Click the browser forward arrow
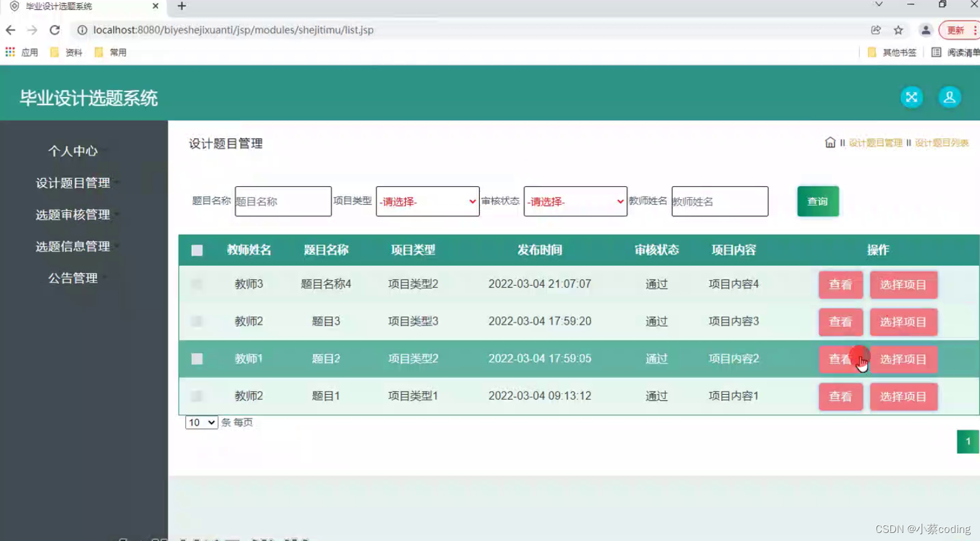 click(32, 30)
